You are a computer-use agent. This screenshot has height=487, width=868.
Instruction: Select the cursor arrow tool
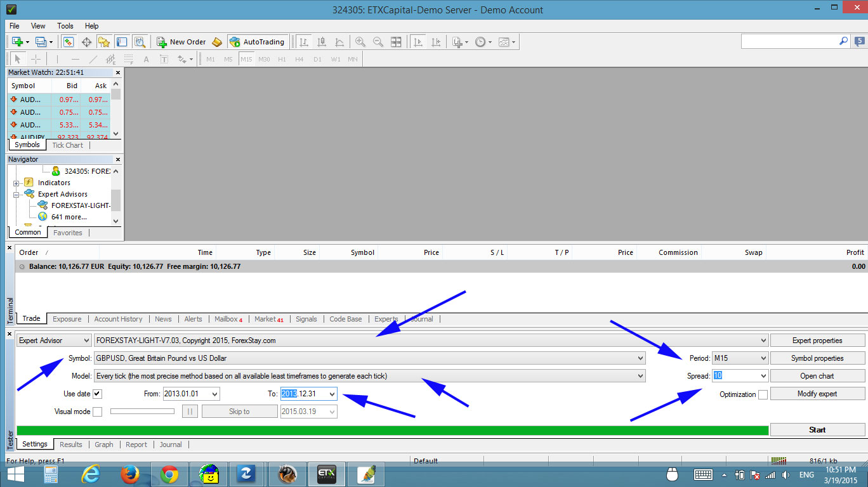[x=18, y=59]
